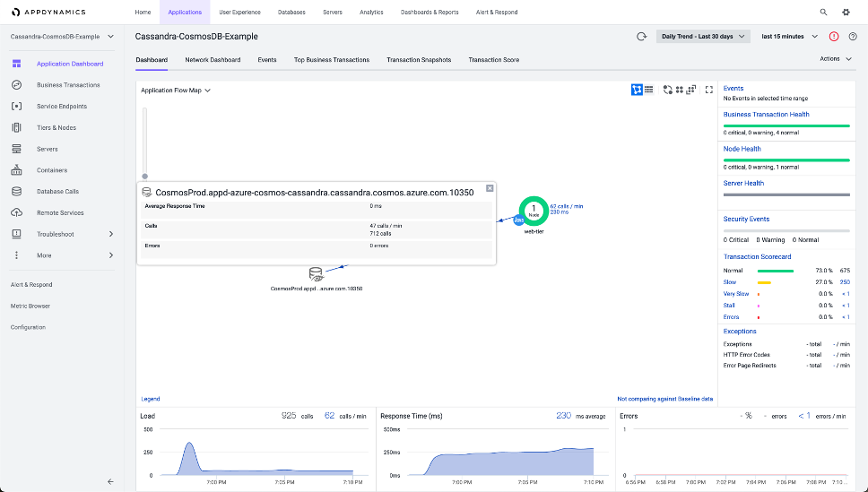Open the Cassandra-CosmosDB-Example application dropdown

point(62,37)
